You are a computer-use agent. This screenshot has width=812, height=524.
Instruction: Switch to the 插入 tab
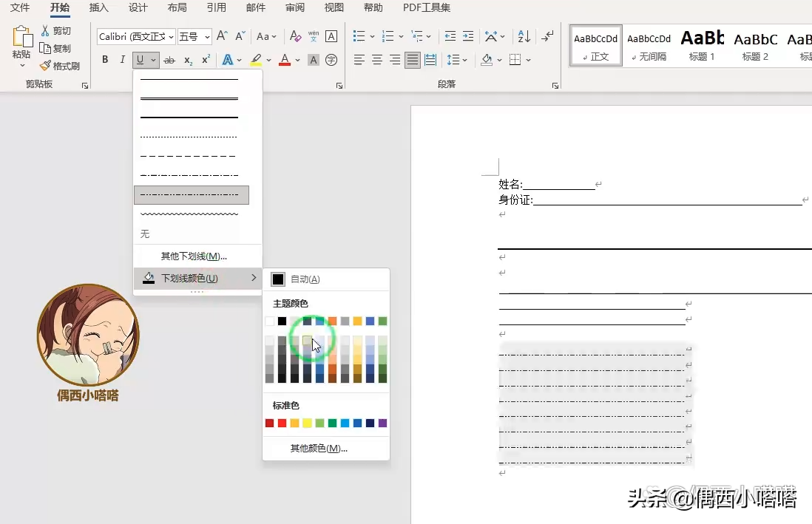point(98,7)
